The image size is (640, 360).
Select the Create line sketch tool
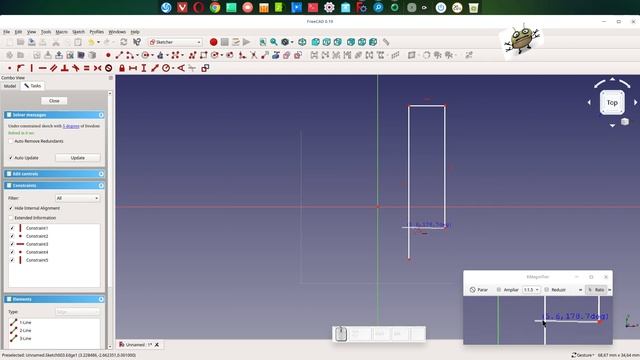tap(119, 55)
